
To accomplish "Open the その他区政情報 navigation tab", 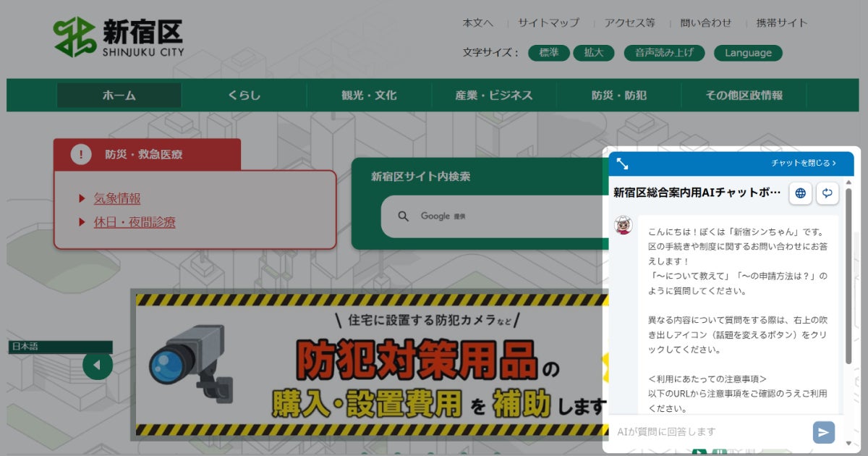I will (x=744, y=96).
